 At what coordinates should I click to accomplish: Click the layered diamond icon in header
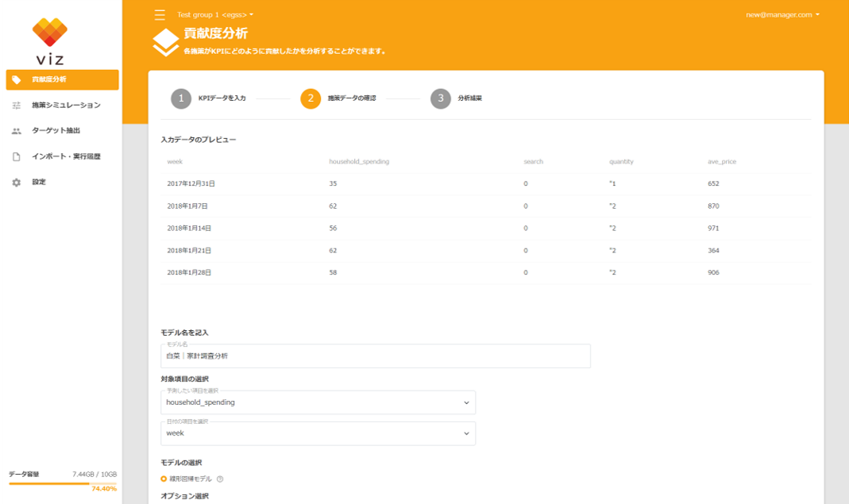coord(166,42)
